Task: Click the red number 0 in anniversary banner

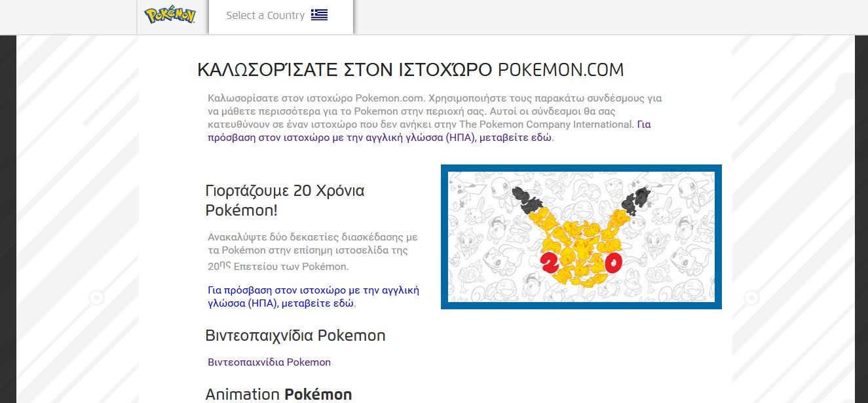Action: (613, 263)
